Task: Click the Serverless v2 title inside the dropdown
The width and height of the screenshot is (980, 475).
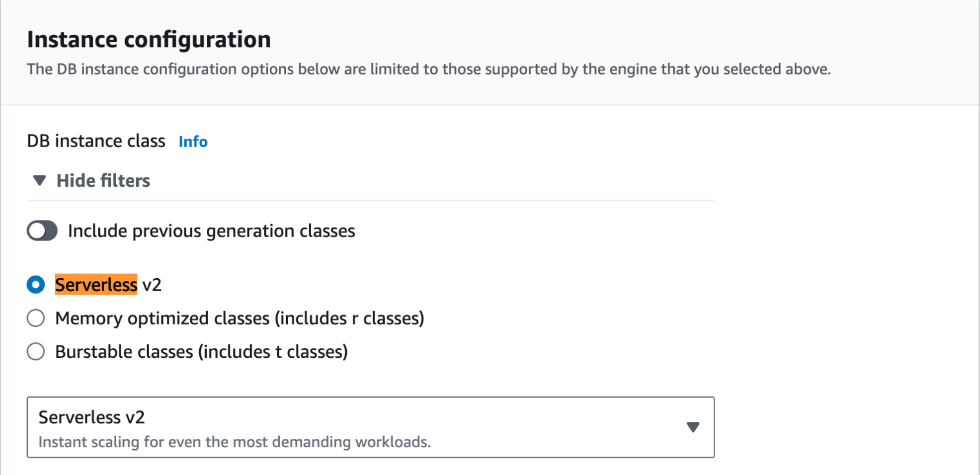Action: 91,417
